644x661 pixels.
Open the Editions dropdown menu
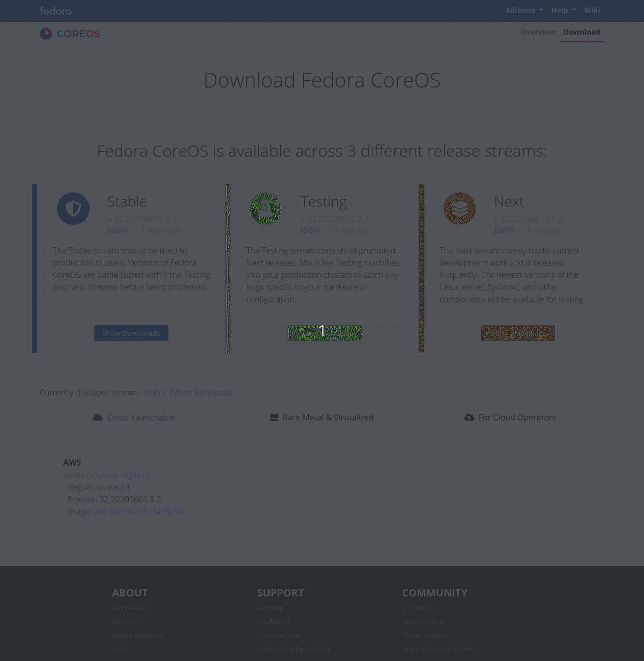[524, 10]
